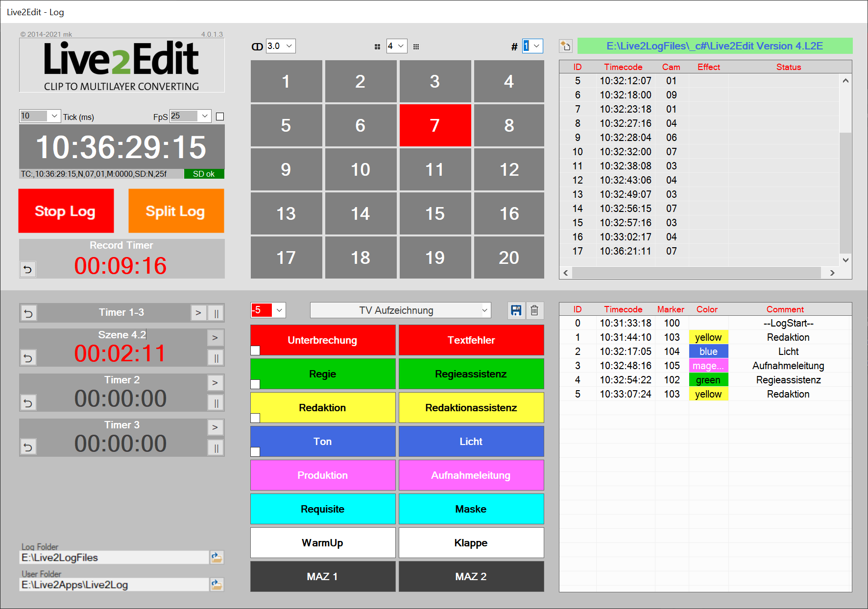Click the Szene 4.2 timer name field
Screen dimensions: 868x609
[x=121, y=335]
